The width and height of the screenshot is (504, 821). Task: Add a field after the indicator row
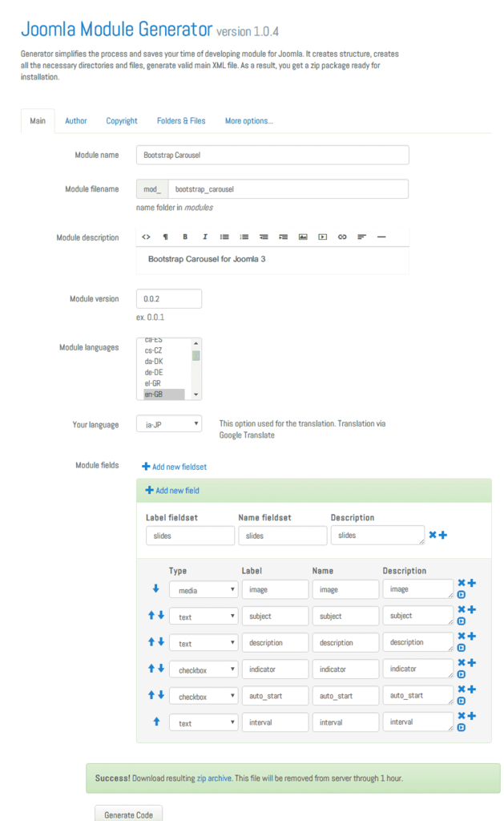coord(472,662)
